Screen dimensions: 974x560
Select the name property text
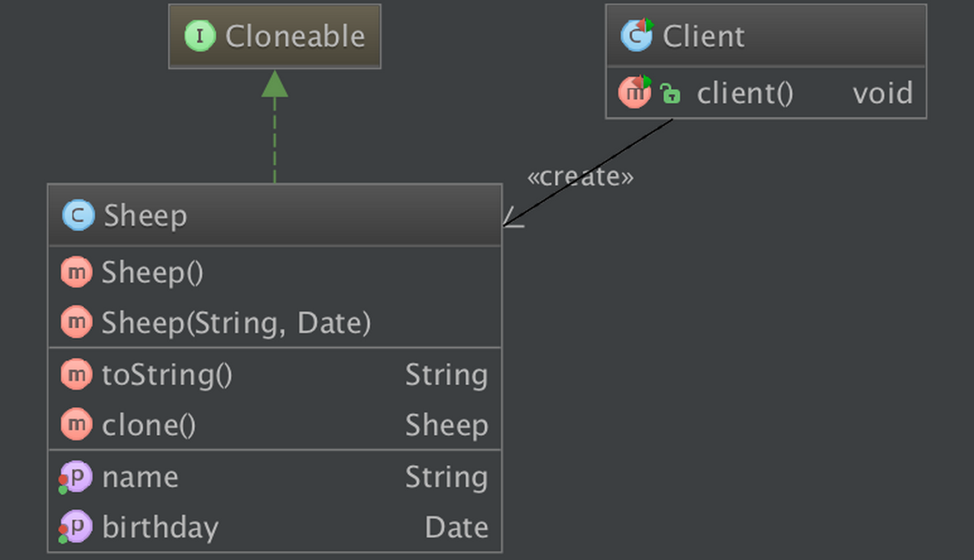[x=140, y=478]
